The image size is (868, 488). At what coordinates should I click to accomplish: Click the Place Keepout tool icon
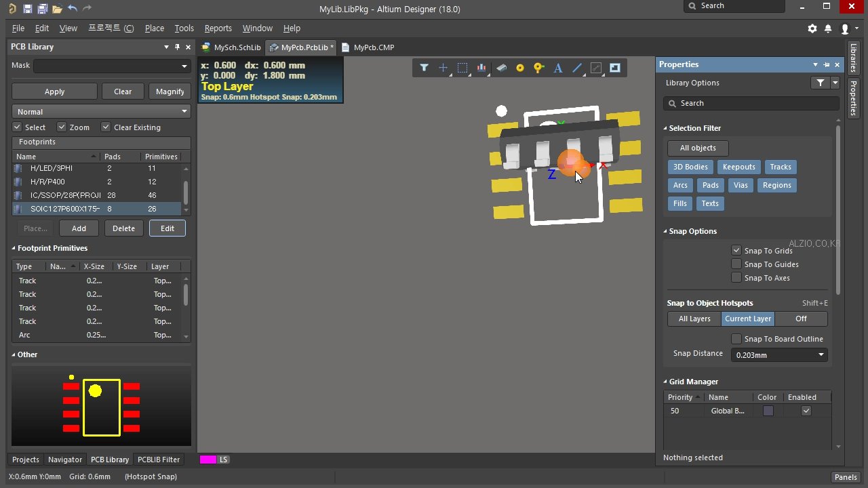[x=596, y=68]
